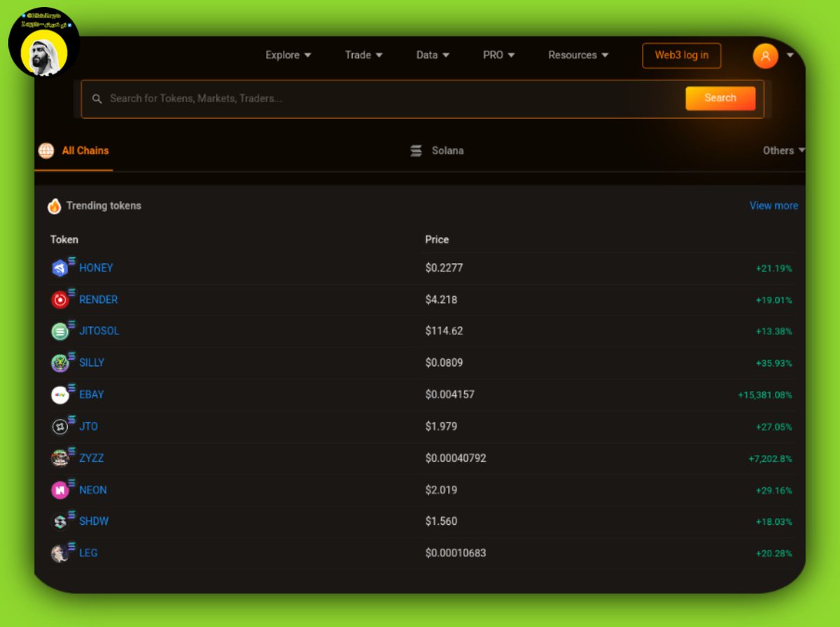Click the $2.019 price value

pos(441,490)
